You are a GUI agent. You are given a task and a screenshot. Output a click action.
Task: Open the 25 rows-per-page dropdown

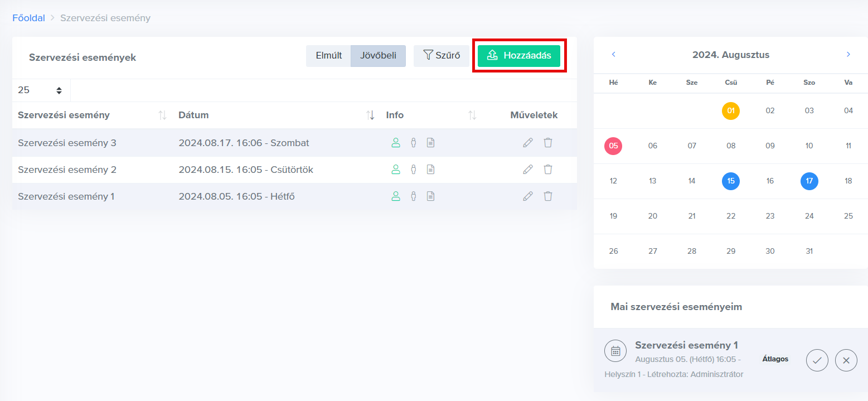(41, 90)
